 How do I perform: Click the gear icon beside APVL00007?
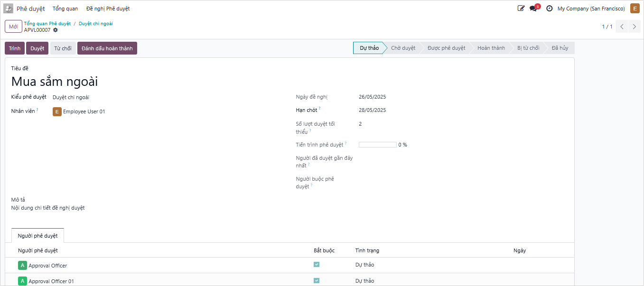(56, 30)
